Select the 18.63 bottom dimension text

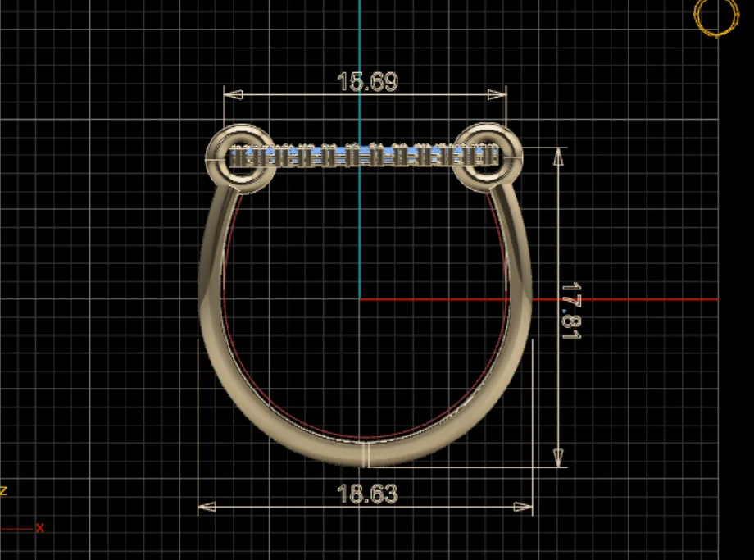368,494
